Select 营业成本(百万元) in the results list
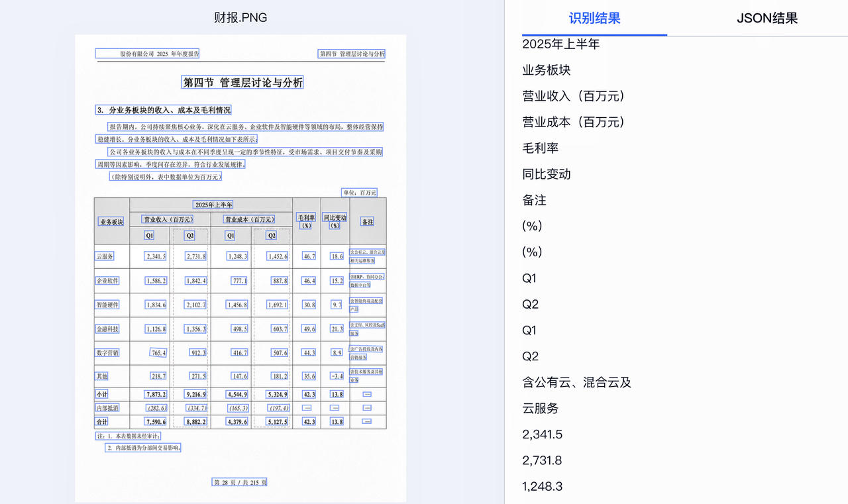The width and height of the screenshot is (848, 504). pos(574,122)
